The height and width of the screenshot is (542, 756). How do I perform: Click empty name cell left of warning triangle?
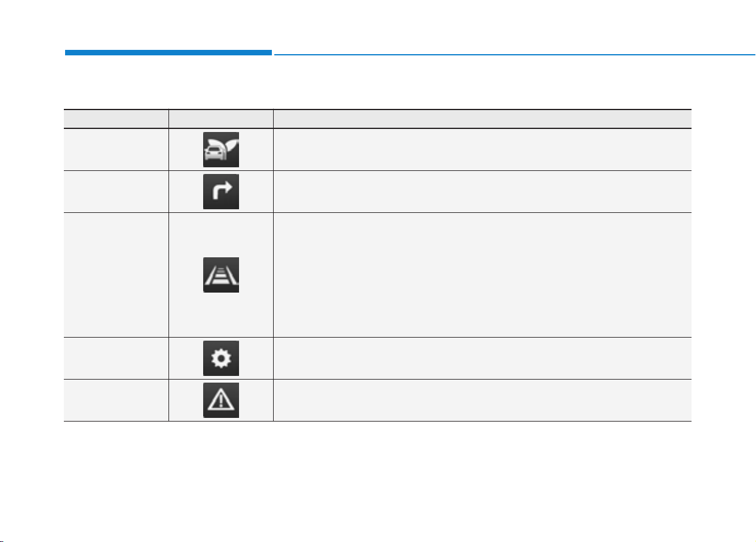(x=116, y=400)
